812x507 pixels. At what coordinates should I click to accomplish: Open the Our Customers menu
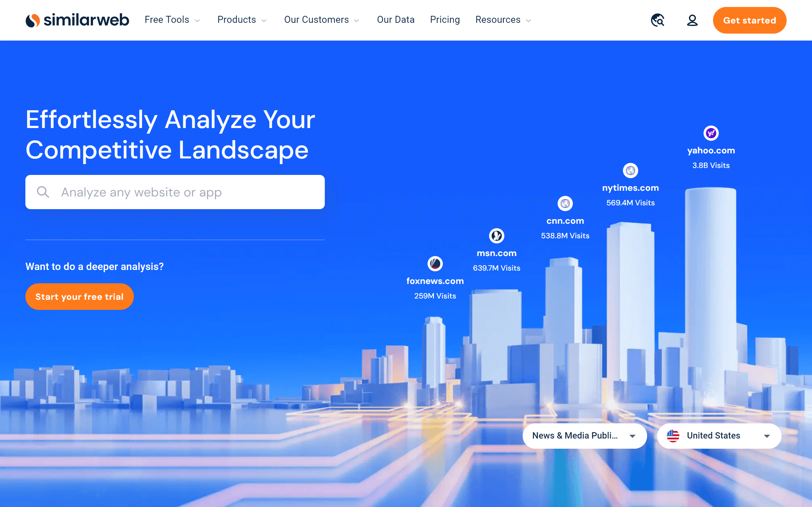(322, 20)
